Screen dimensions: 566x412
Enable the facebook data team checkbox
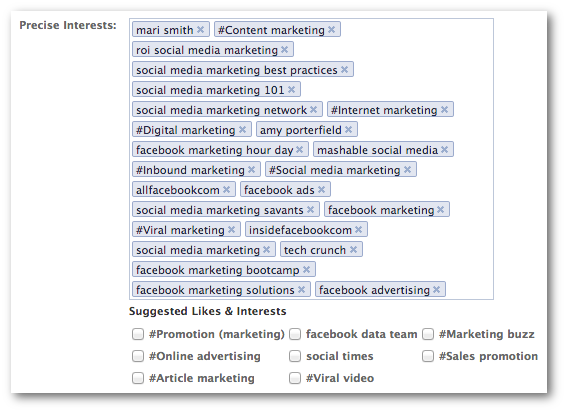click(x=295, y=334)
